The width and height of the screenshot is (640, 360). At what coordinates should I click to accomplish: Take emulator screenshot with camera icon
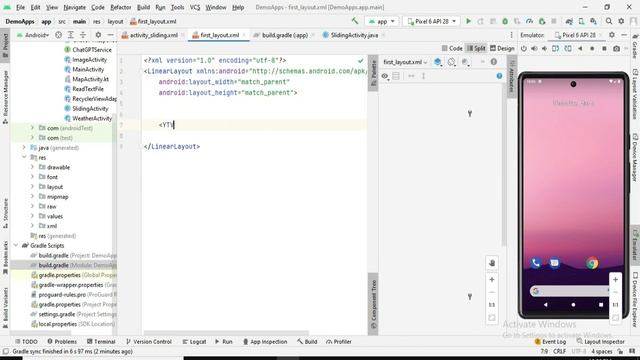click(616, 49)
